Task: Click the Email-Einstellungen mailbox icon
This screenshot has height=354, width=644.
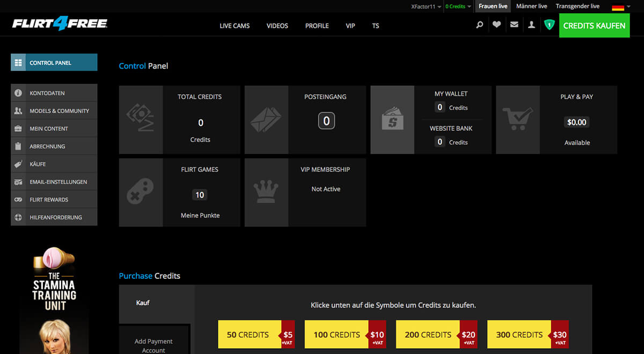Action: [18, 182]
